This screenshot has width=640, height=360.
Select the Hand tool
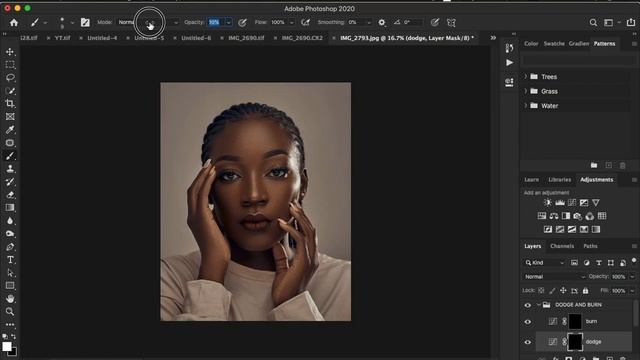tap(10, 299)
